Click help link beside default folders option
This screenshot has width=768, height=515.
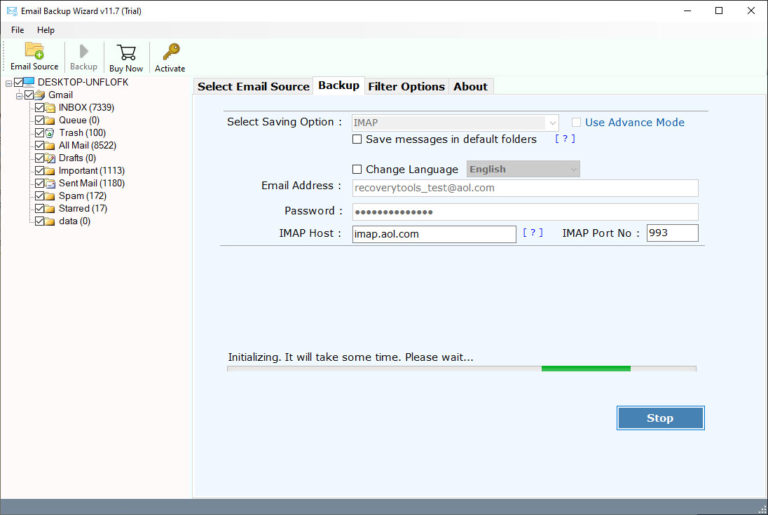pyautogui.click(x=565, y=139)
